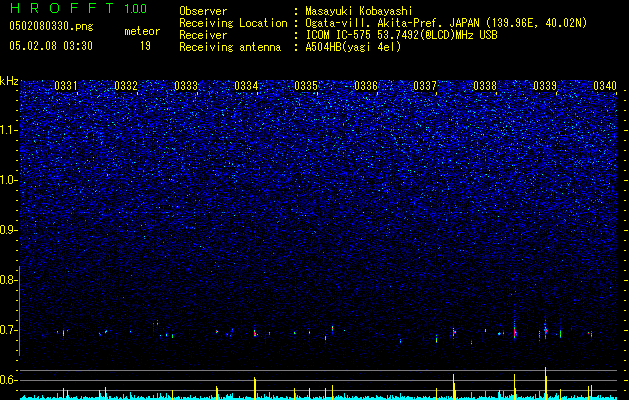Click the date stamp 05.02.08 03:30
Image resolution: width=629 pixels, height=400 pixels.
point(51,46)
